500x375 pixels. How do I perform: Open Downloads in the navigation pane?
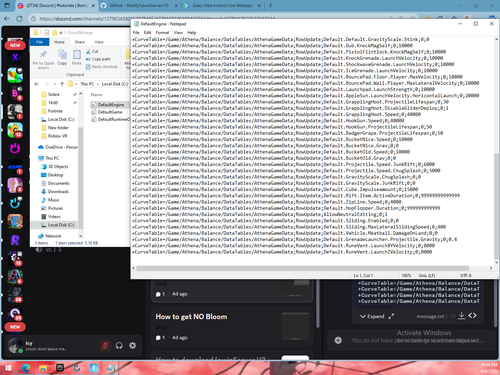58,191
